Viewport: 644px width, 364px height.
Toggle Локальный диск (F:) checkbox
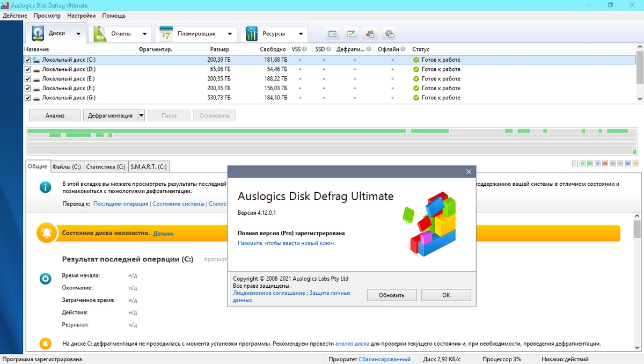click(28, 88)
